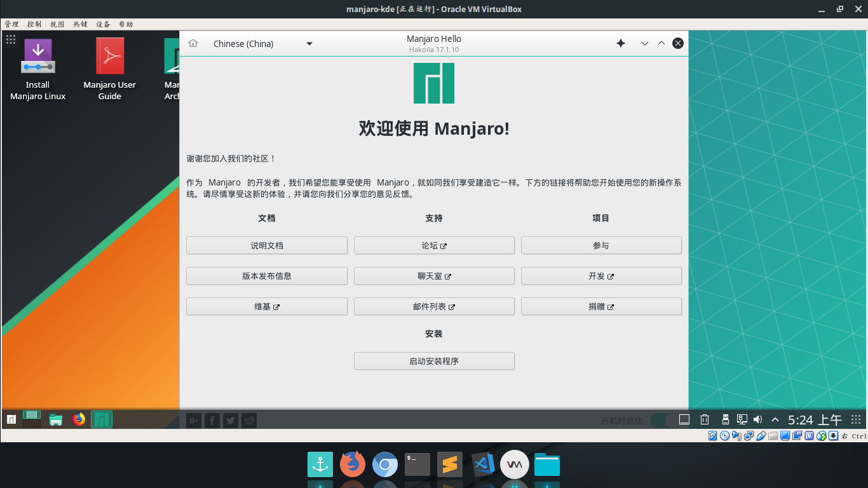The width and height of the screenshot is (868, 488).
Task: Open the 维基 wiki link button
Action: 267,306
